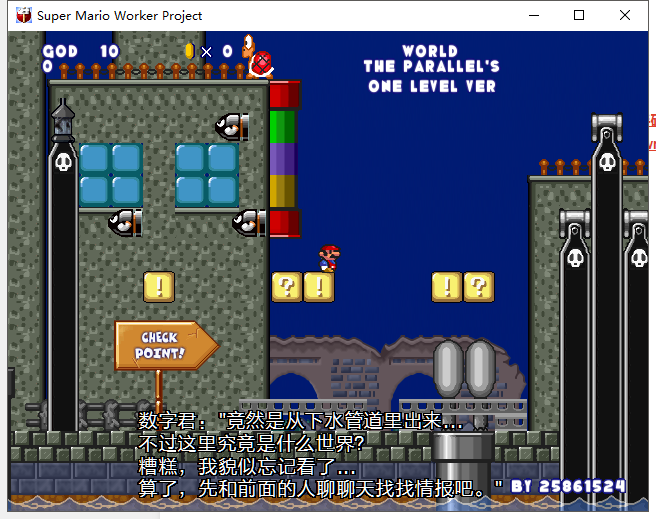Image resolution: width=656 pixels, height=519 pixels.
Task: Click the left blue four-pane castle window
Action: pos(111,175)
